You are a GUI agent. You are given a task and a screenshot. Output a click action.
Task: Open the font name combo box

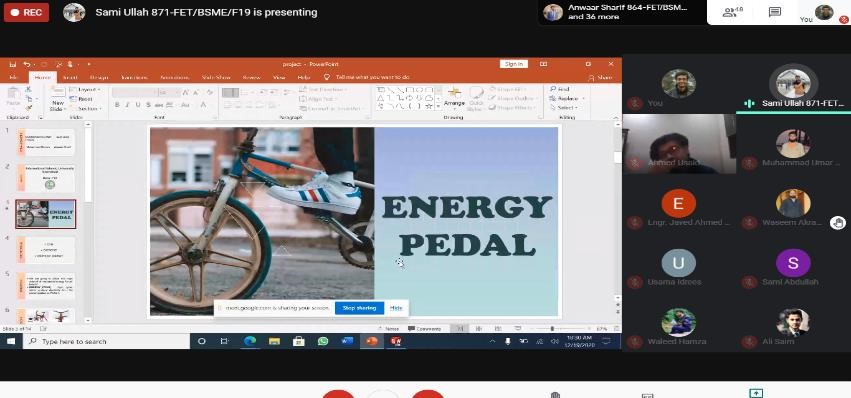[135, 92]
